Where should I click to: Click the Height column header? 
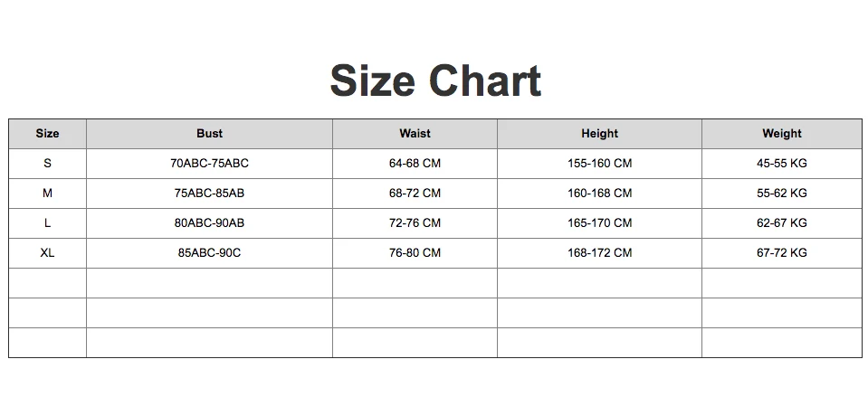599,133
